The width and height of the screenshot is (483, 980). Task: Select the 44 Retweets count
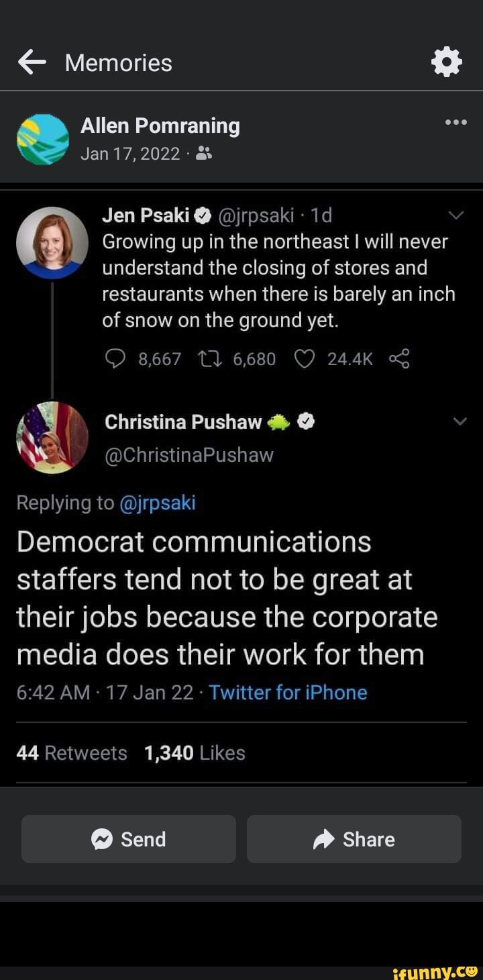click(x=72, y=753)
